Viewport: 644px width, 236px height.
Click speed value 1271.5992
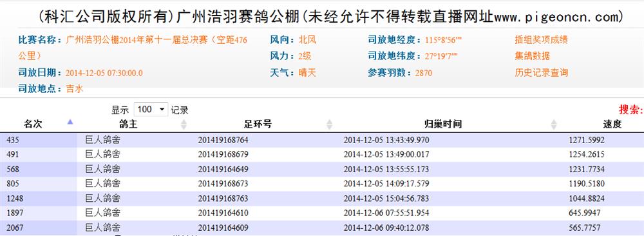[587, 140]
